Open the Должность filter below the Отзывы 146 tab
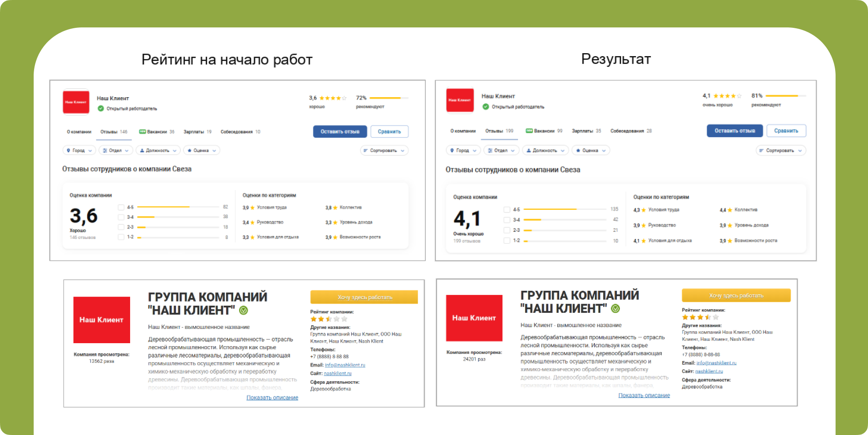868x435 pixels. pyautogui.click(x=158, y=150)
